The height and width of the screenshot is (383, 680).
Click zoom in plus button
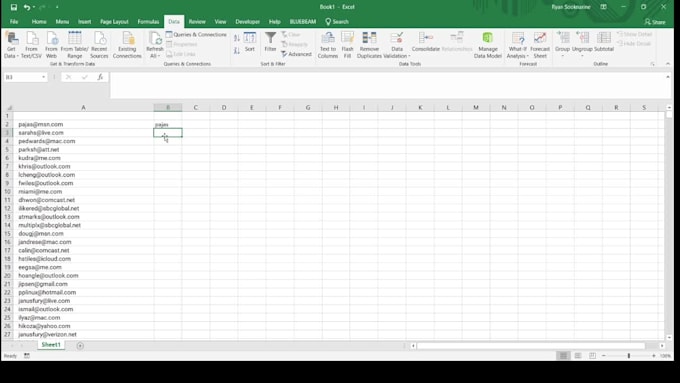pyautogui.click(x=654, y=356)
